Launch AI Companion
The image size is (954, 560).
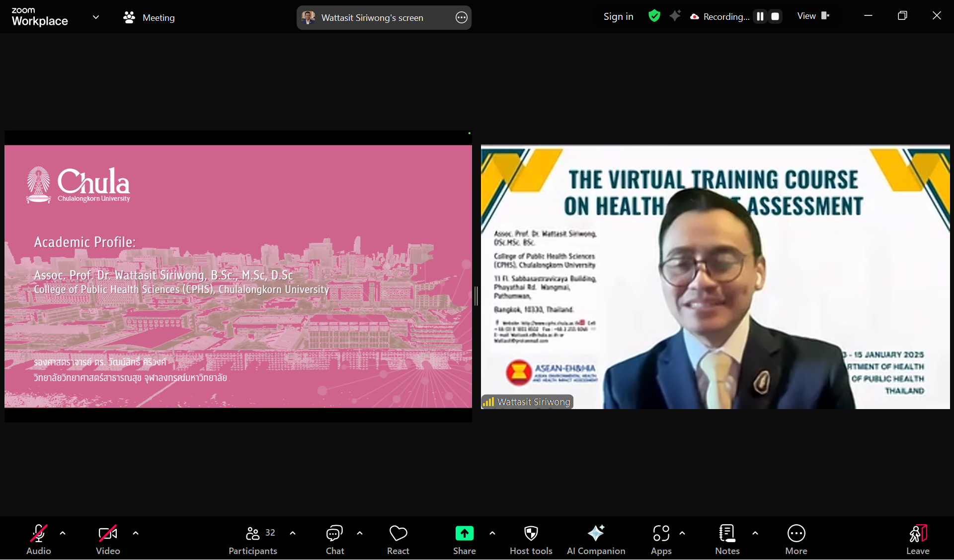[x=596, y=534]
